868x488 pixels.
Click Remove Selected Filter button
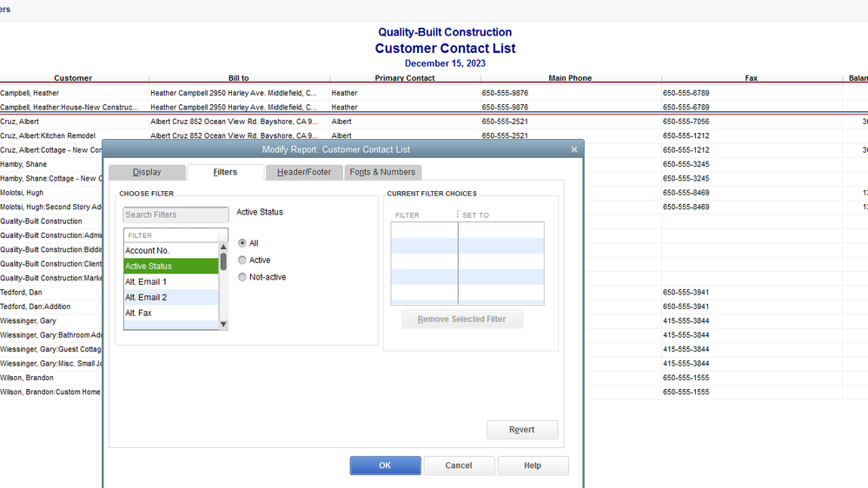(x=461, y=320)
